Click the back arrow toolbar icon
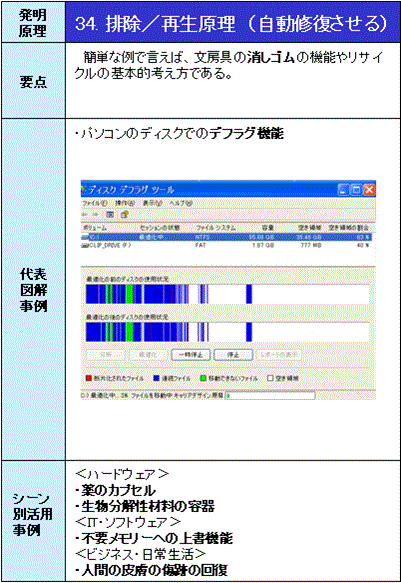Screen dimensions: 401x583 tap(85, 215)
